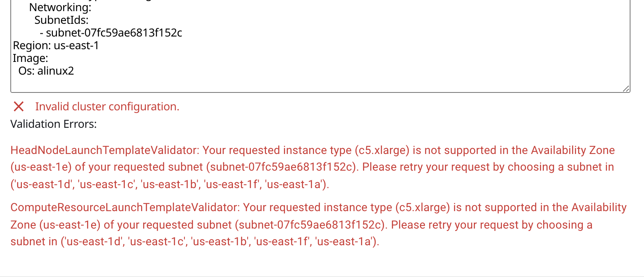644x277 pixels.
Task: Click the textarea resize handle in its corner
Action: point(626,88)
